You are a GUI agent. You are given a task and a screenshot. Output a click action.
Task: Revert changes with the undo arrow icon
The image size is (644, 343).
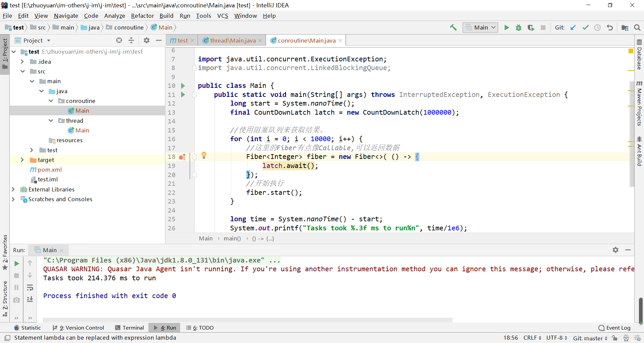coord(610,27)
